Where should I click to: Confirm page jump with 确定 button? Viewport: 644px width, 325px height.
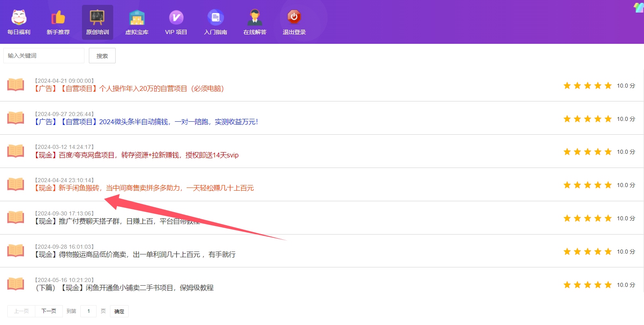[x=119, y=312]
